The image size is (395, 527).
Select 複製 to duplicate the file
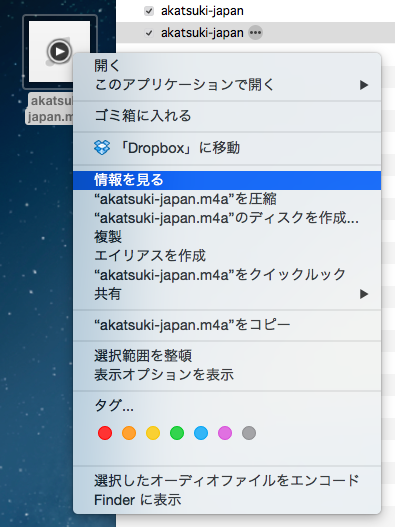coord(227,237)
